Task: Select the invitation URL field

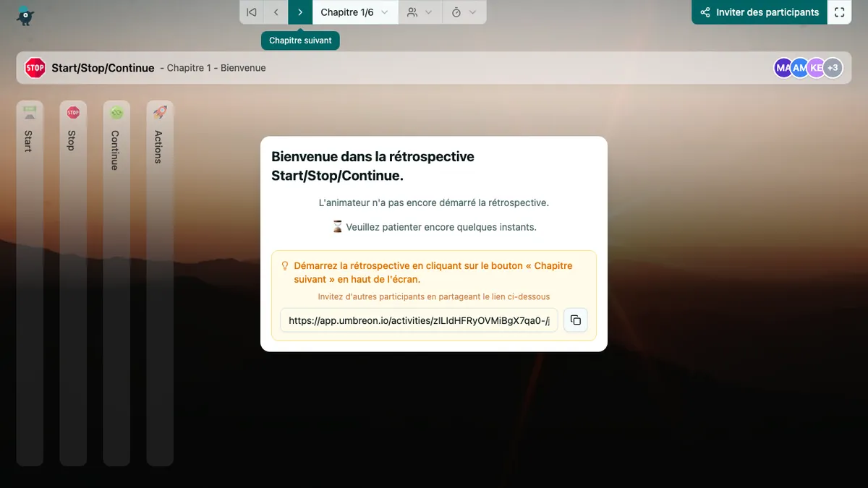Action: (x=419, y=320)
